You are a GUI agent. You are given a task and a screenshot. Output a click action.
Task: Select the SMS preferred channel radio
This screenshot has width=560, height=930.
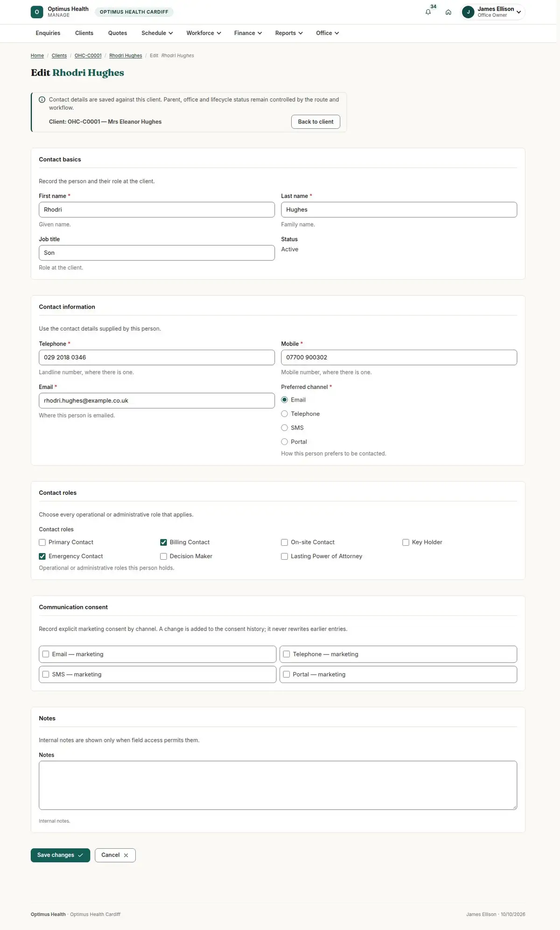(x=284, y=428)
